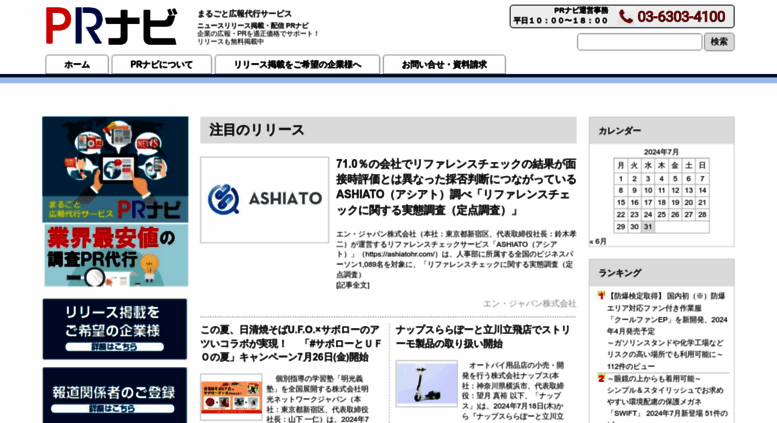Open the 日清焼そばU.F.O.×サポロー article headline

pyautogui.click(x=291, y=343)
